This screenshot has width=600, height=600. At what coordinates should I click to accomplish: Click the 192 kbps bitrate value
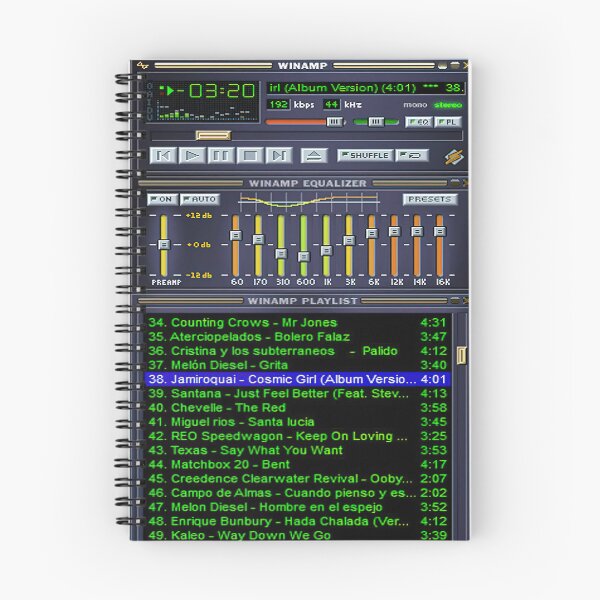[278, 104]
